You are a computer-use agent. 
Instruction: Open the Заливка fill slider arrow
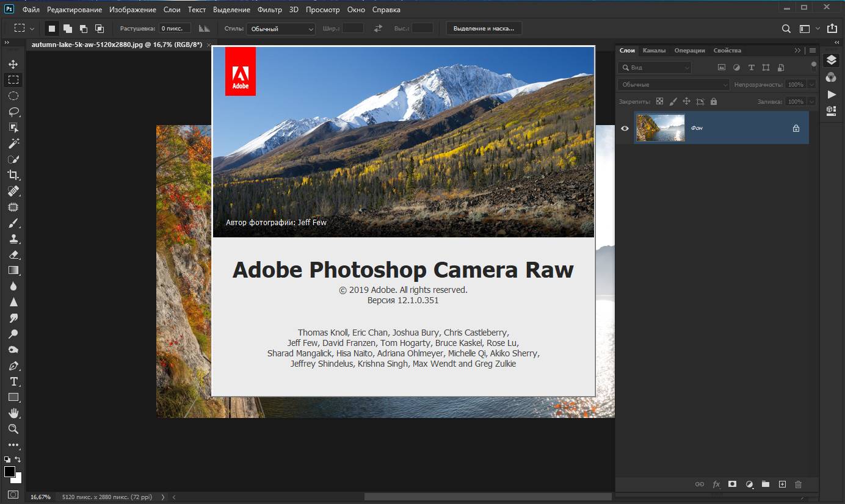pos(811,102)
